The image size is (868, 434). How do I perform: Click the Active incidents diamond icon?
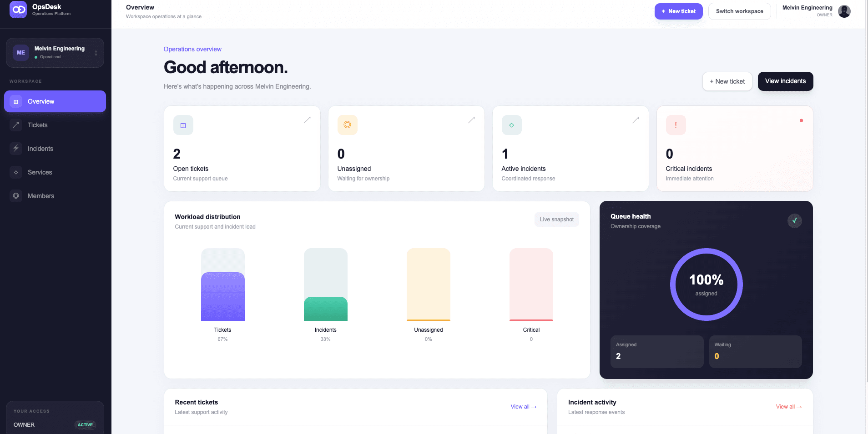click(x=511, y=125)
